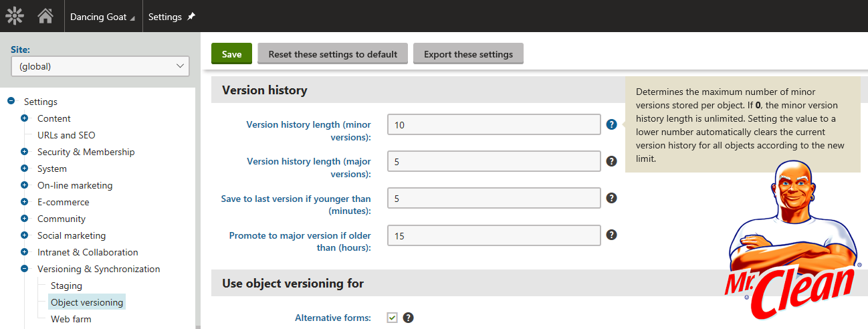Click help icon for Save to last version
The width and height of the screenshot is (868, 329).
[x=611, y=198]
